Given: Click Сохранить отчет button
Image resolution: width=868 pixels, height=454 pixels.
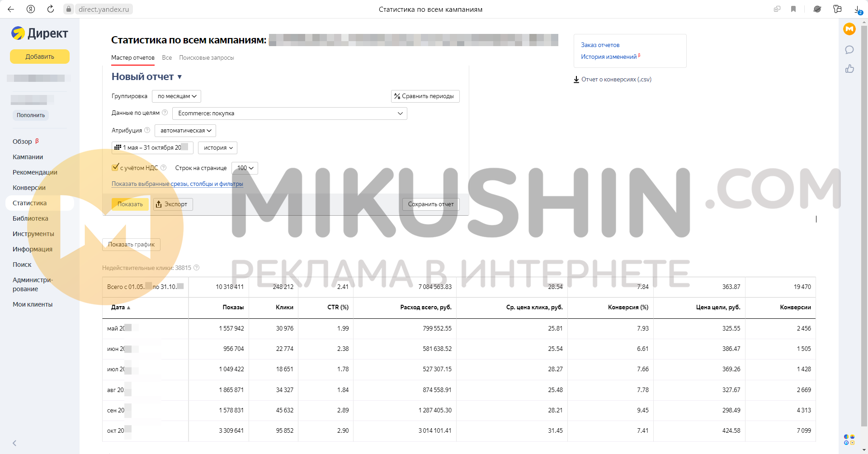Looking at the screenshot, I should (431, 204).
